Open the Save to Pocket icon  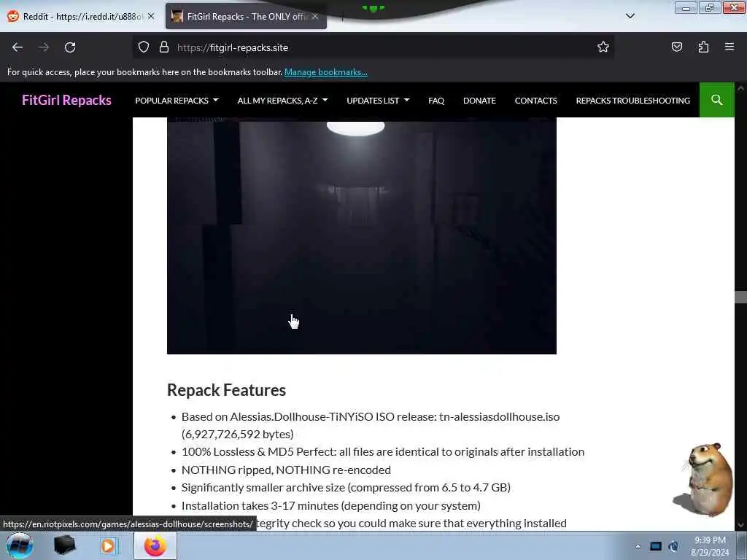676,47
